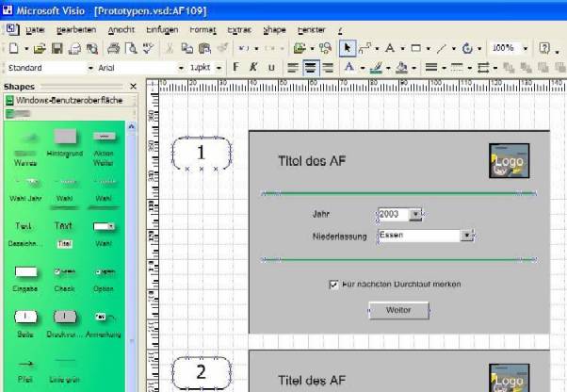
Task: Select the Hintergrund stencil shape
Action: (65, 142)
